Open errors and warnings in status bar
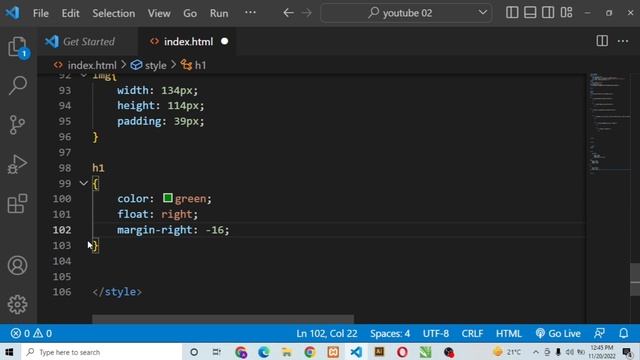Screen dimensions: 640x360 point(31,333)
